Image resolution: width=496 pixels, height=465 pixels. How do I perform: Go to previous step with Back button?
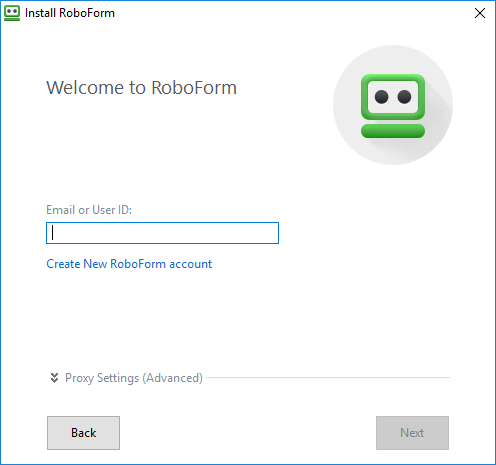pos(83,433)
